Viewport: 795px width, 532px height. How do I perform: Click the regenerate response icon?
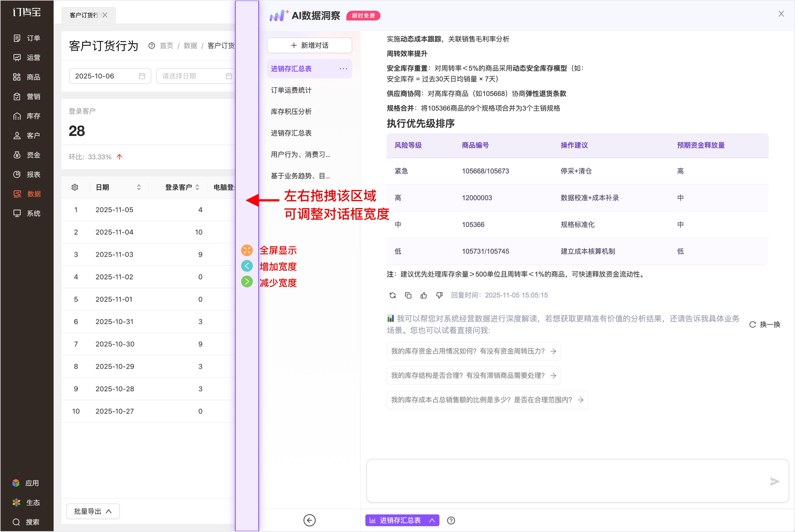coord(393,295)
